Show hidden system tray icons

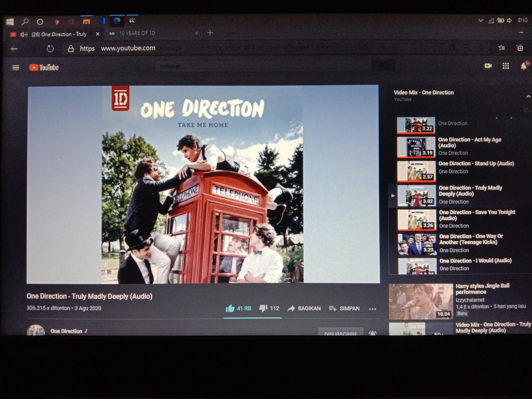pyautogui.click(x=481, y=20)
